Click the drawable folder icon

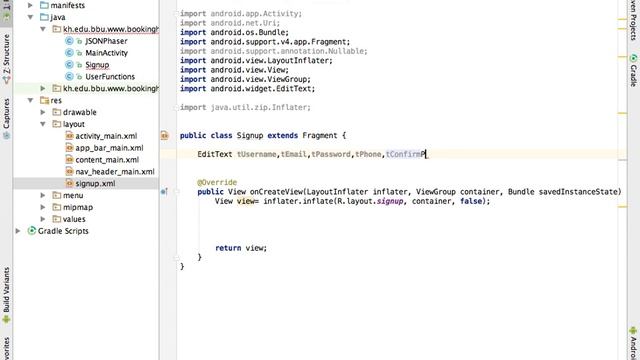[57, 112]
